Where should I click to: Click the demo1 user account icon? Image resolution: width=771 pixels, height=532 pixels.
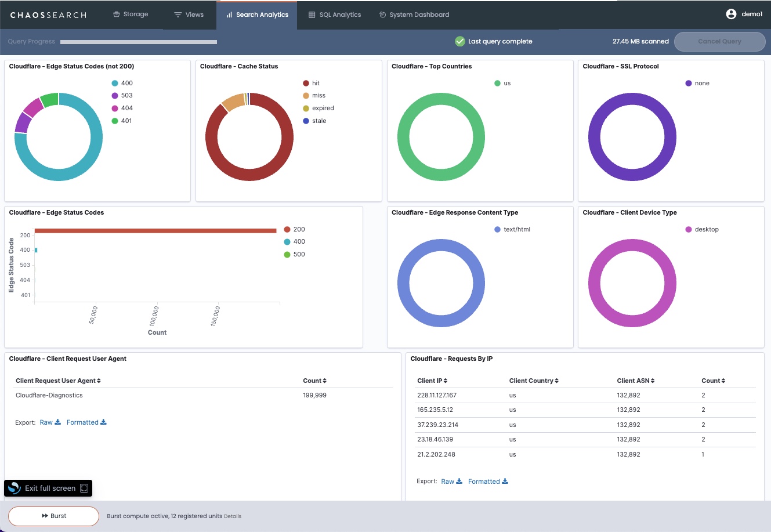731,15
